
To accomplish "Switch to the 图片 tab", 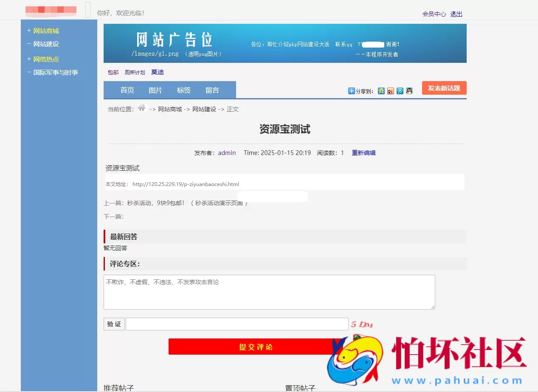I will point(155,90).
